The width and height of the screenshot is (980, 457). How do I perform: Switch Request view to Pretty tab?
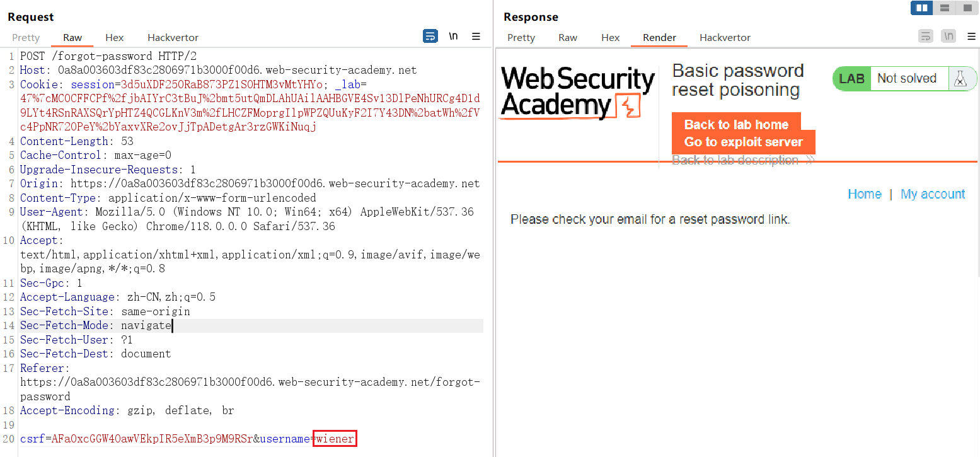[26, 38]
